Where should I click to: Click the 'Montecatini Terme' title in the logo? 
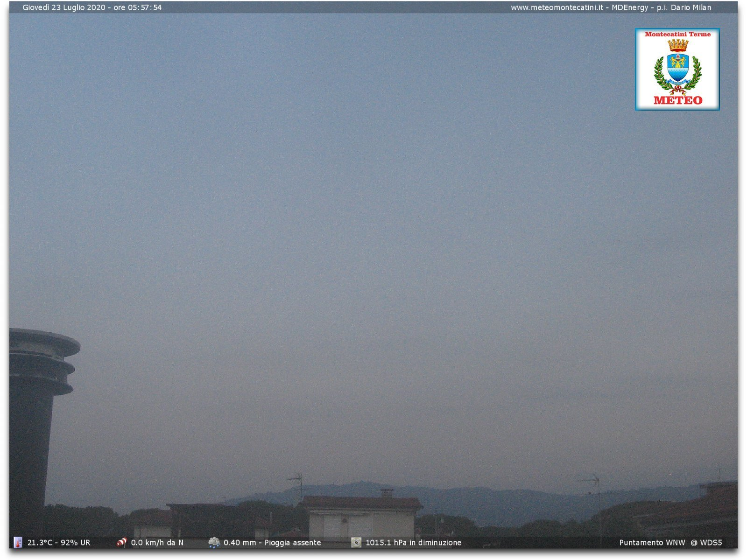678,34
